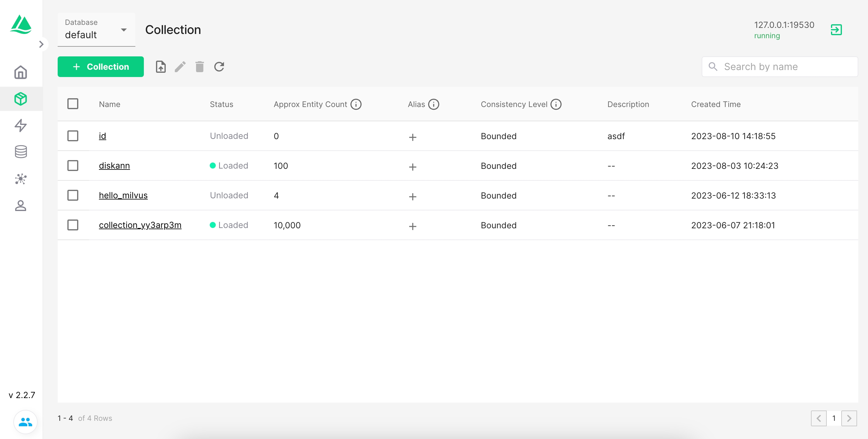
Task: Open the database sidebar menu item
Action: [21, 152]
